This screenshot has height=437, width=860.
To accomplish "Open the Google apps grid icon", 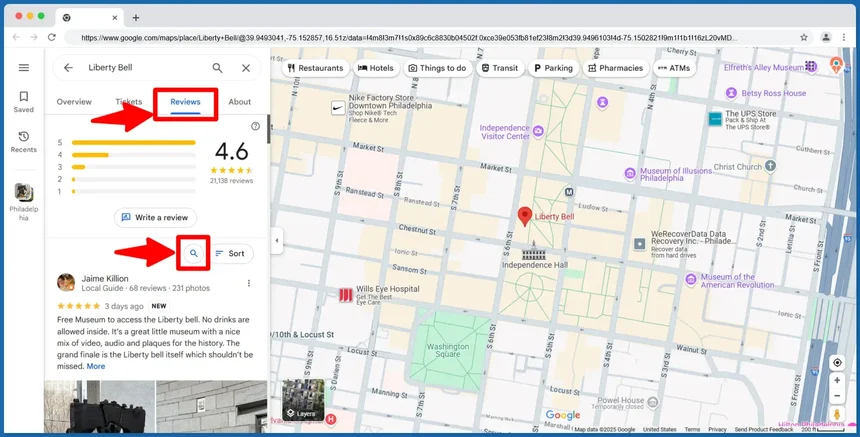I will [x=811, y=67].
